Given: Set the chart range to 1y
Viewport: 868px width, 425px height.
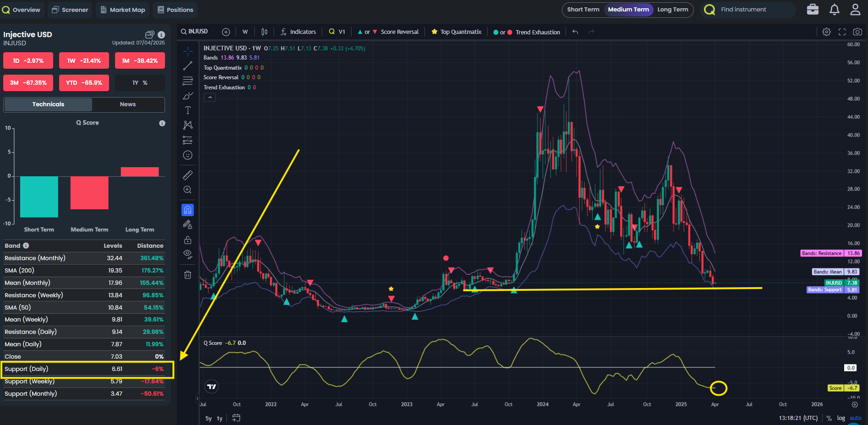Looking at the screenshot, I should point(220,418).
